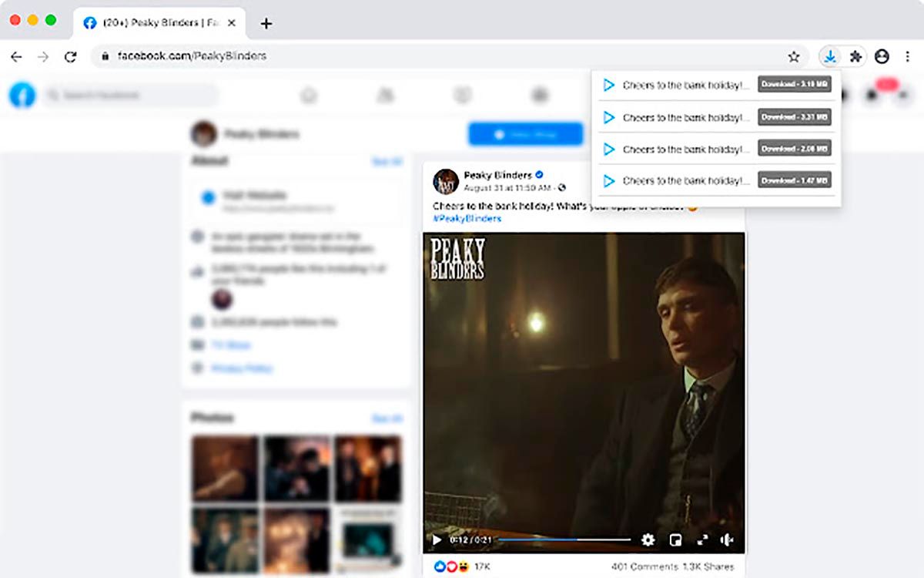Open video settings gear icon
Screen dimensions: 924x578
[648, 540]
